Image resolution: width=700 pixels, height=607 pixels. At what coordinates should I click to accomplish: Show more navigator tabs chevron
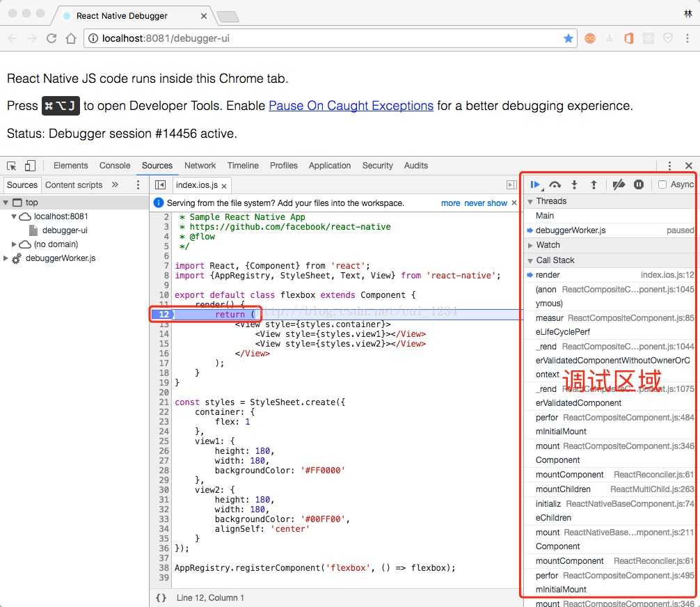115,184
